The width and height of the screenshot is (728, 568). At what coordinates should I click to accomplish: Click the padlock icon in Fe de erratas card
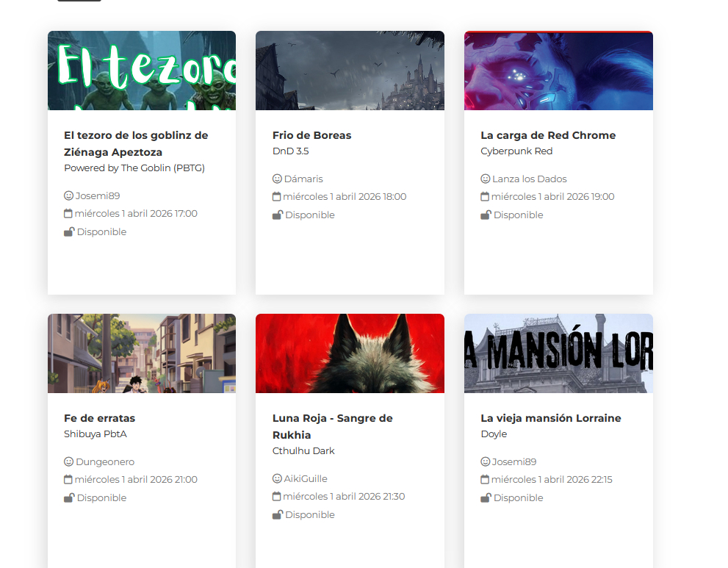tap(68, 498)
